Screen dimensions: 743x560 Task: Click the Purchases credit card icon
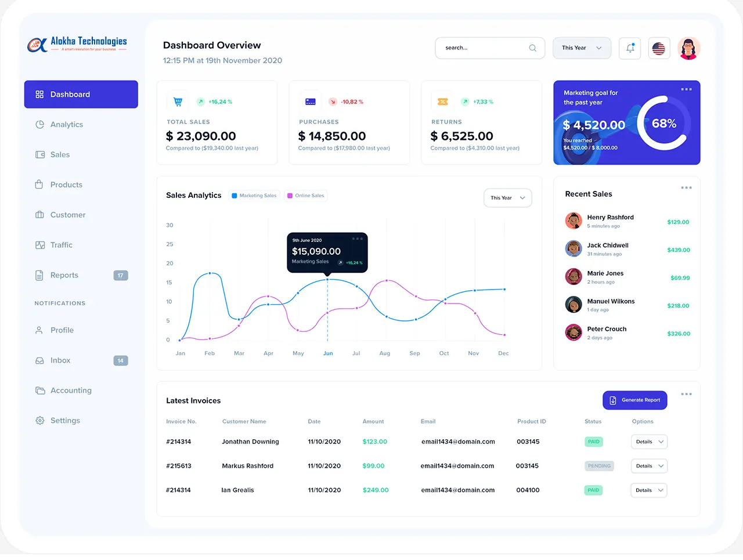point(311,102)
